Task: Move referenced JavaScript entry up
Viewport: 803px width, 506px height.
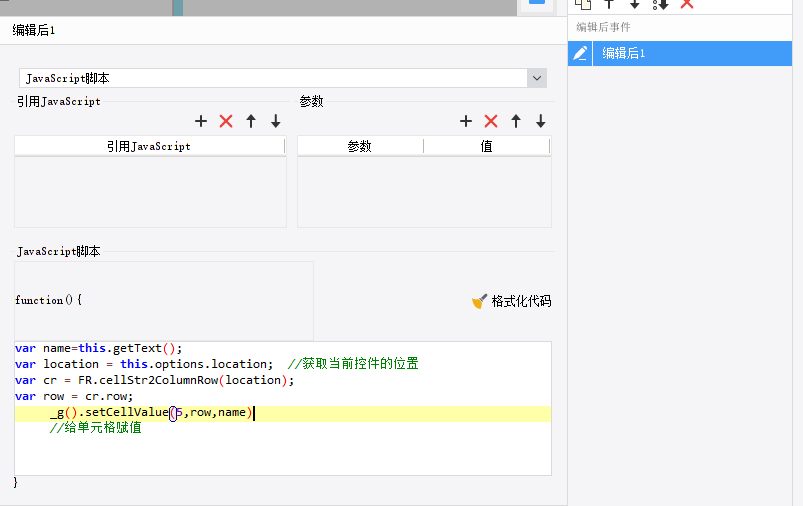Action: tap(251, 121)
